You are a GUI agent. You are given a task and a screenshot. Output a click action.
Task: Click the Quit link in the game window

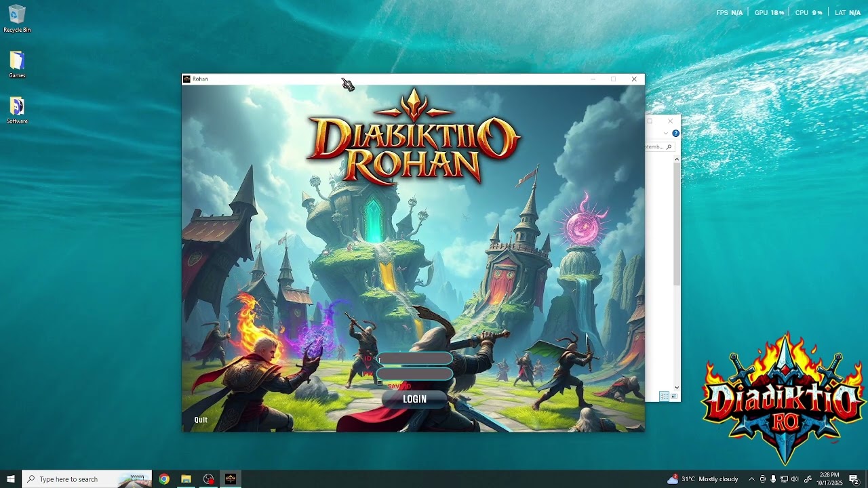(201, 420)
